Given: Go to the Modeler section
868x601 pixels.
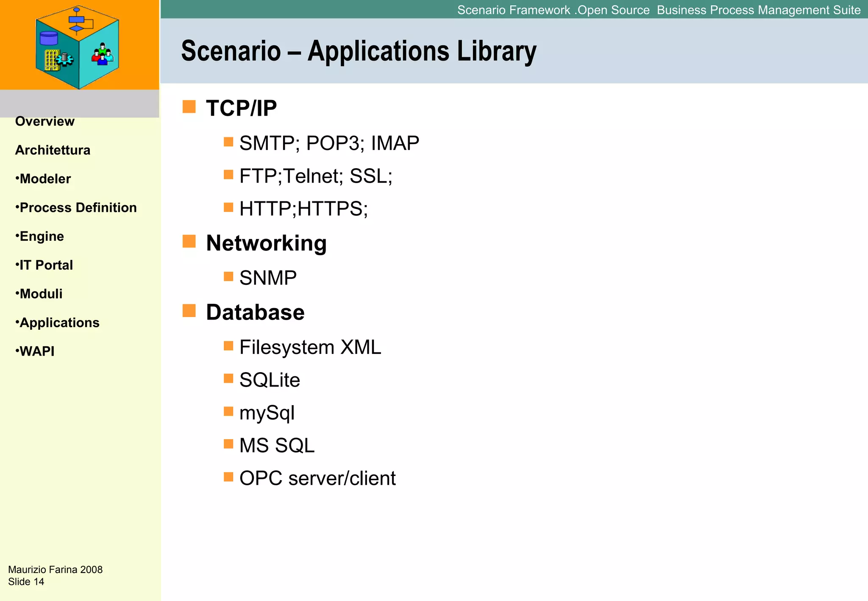Looking at the screenshot, I should click(x=43, y=179).
